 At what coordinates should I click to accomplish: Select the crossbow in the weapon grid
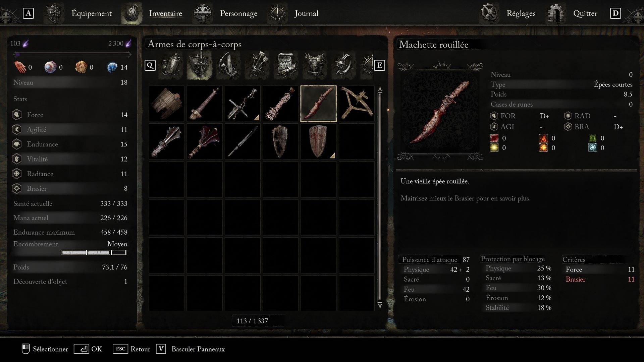coord(357,104)
